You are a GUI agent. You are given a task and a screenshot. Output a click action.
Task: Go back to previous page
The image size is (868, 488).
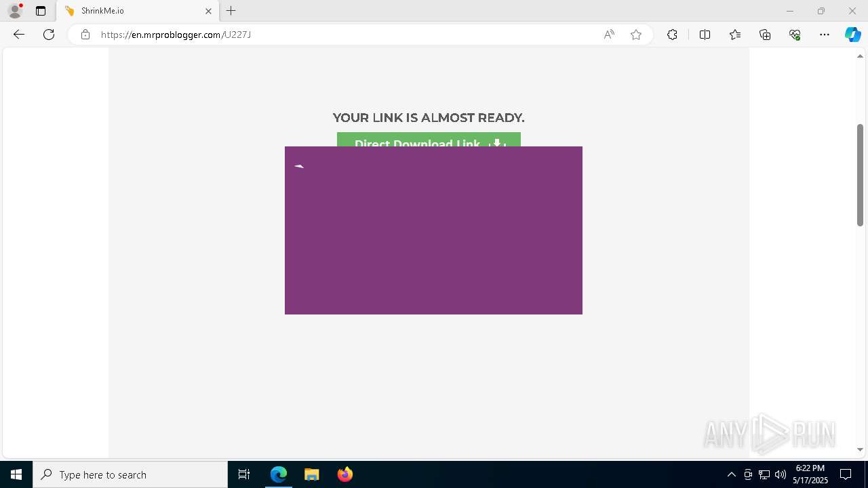click(19, 35)
